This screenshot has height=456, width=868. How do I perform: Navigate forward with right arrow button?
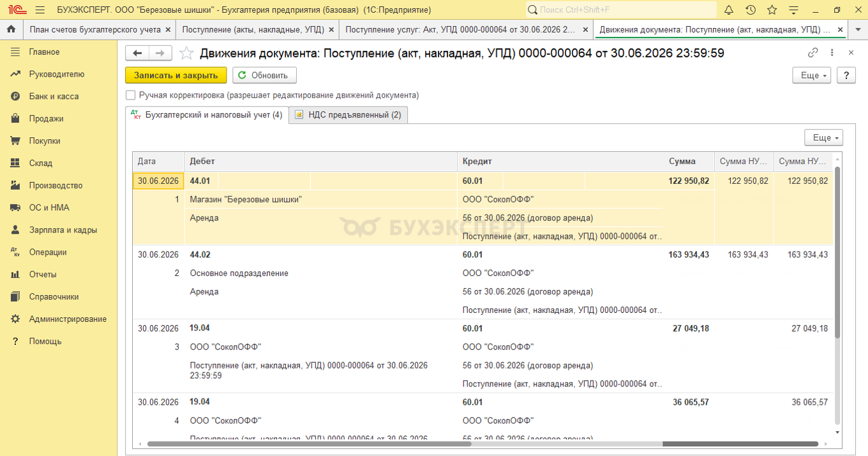click(x=160, y=53)
